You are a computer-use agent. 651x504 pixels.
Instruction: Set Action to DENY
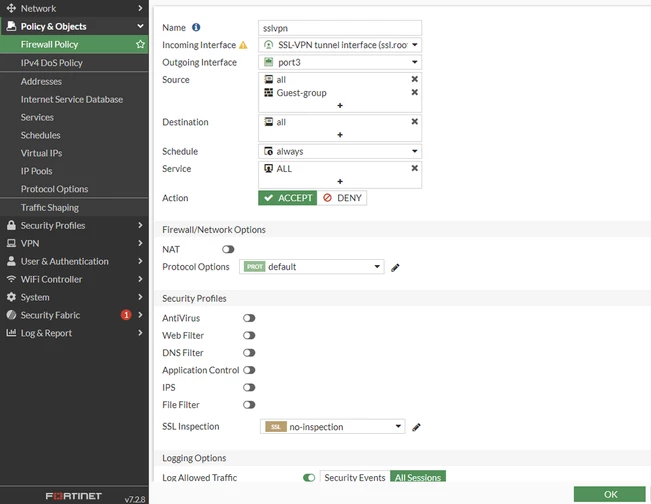pyautogui.click(x=342, y=198)
